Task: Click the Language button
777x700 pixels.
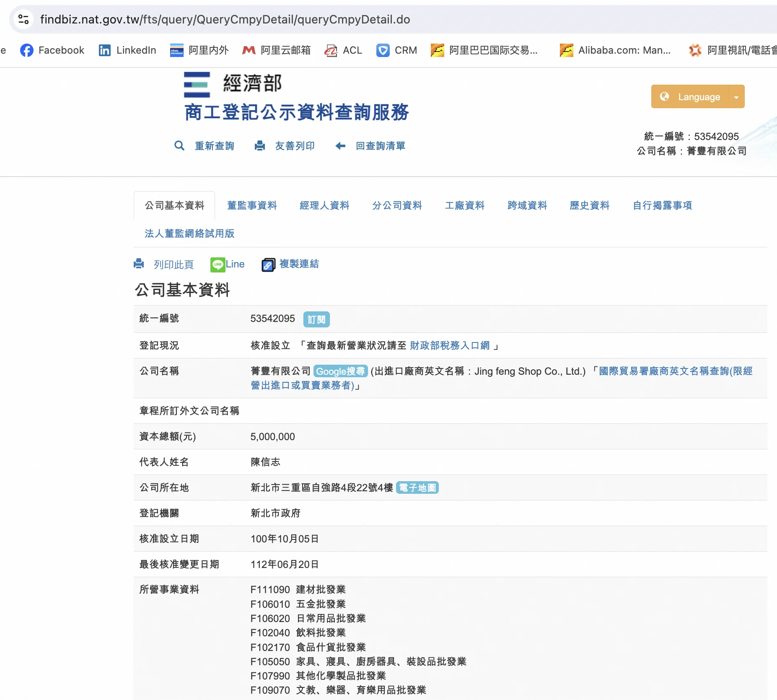Action: click(690, 97)
